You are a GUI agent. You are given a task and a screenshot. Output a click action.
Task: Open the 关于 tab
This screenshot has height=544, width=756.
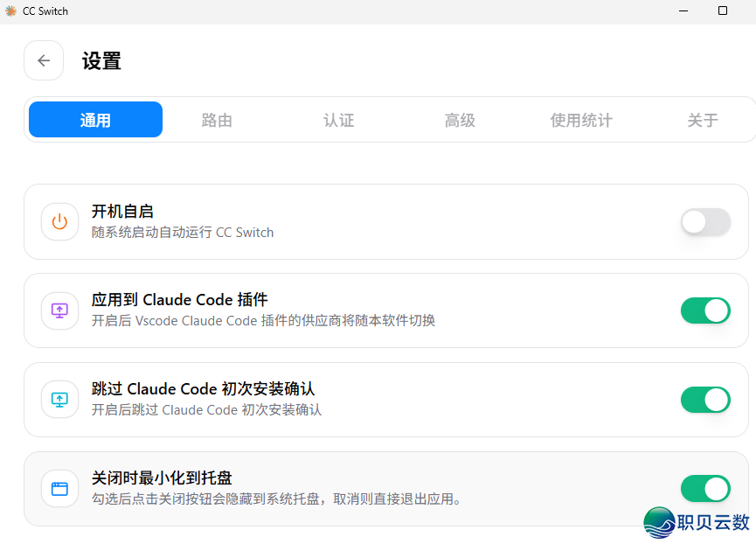(x=703, y=120)
